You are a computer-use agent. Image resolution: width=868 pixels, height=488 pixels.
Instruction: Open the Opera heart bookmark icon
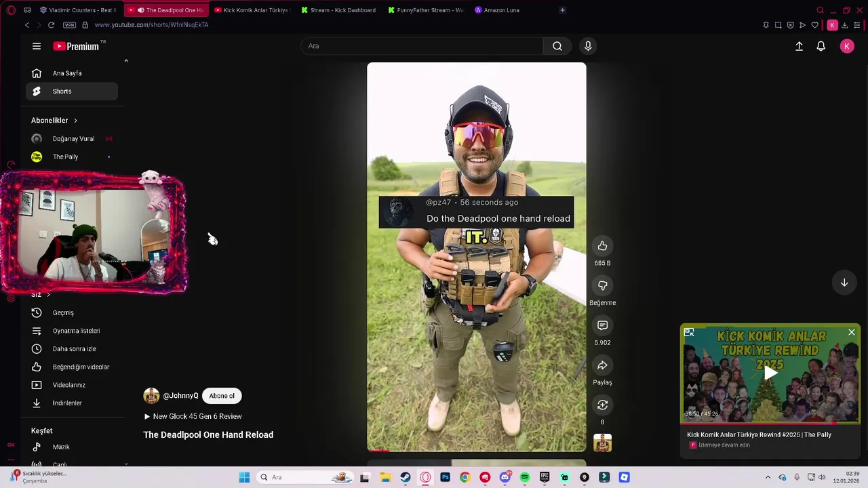tap(814, 25)
